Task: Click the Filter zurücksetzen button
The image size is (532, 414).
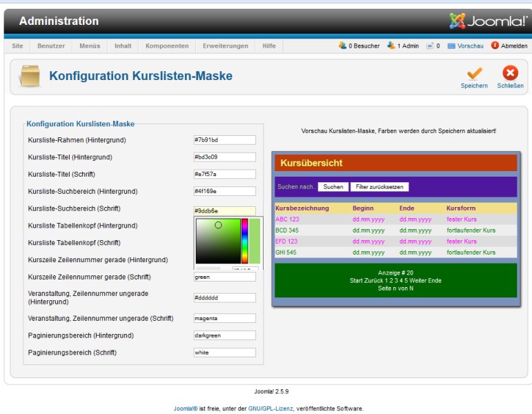Action: coord(380,187)
